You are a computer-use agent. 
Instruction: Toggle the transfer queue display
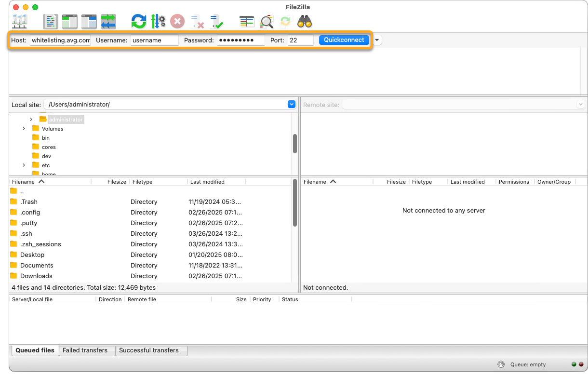click(x=108, y=21)
